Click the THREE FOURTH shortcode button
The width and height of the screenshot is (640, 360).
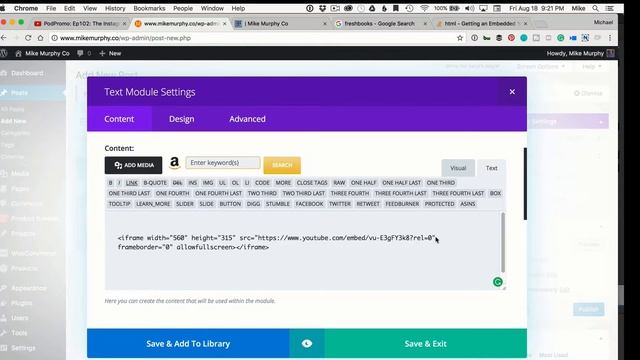click(350, 193)
